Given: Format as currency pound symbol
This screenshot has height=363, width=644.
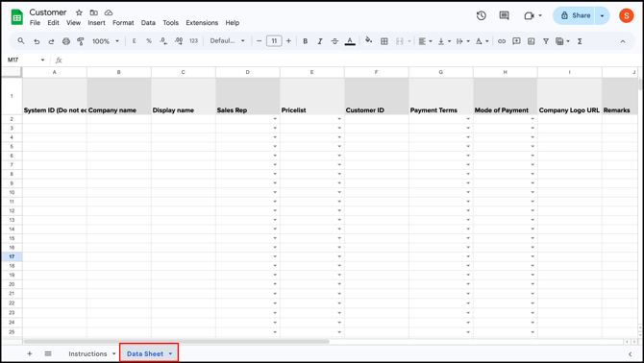Looking at the screenshot, I should click(x=134, y=41).
